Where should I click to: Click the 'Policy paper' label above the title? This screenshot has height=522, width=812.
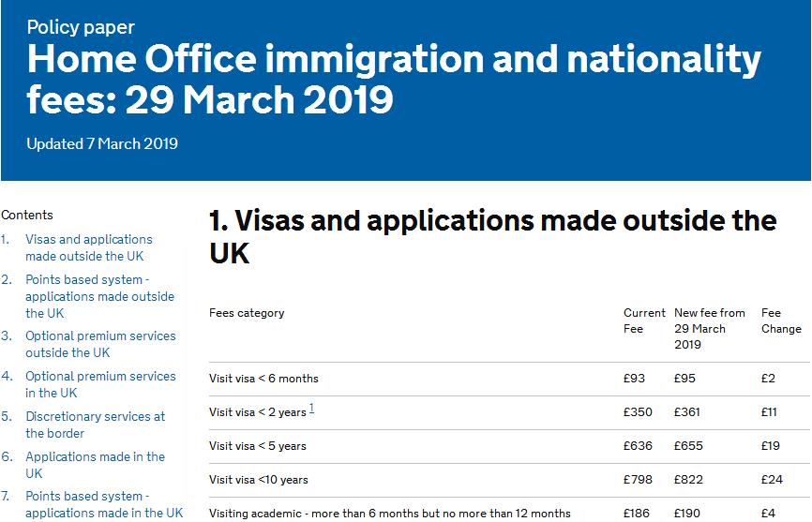click(x=81, y=27)
